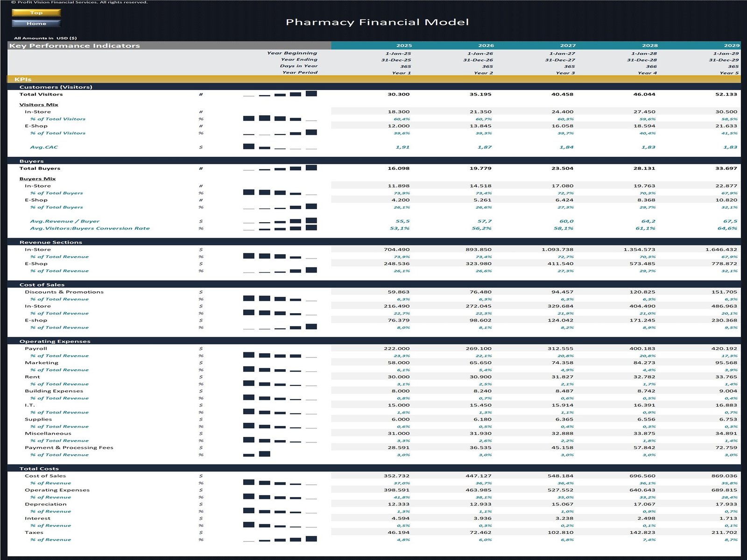Click the underlined Visitors Mix label
747x560 pixels.
[x=39, y=105]
